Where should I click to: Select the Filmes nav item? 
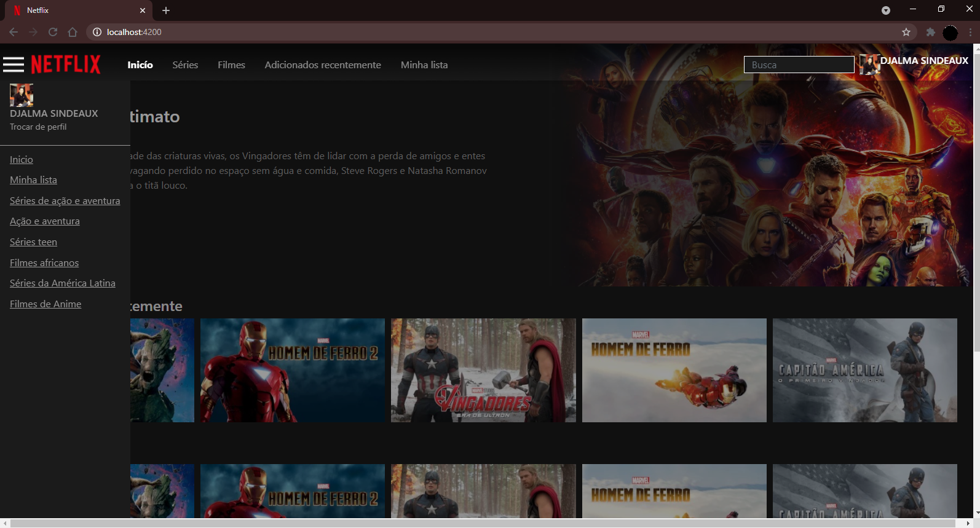click(x=231, y=65)
